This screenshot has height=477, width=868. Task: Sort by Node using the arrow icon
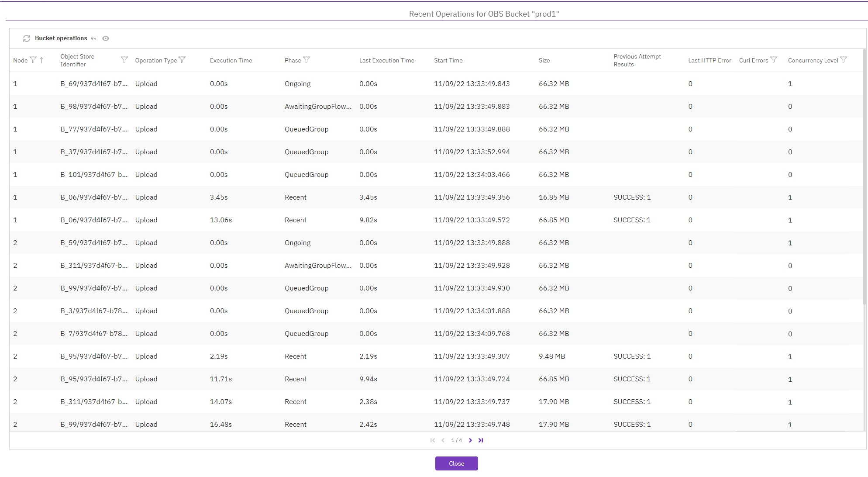pos(41,60)
